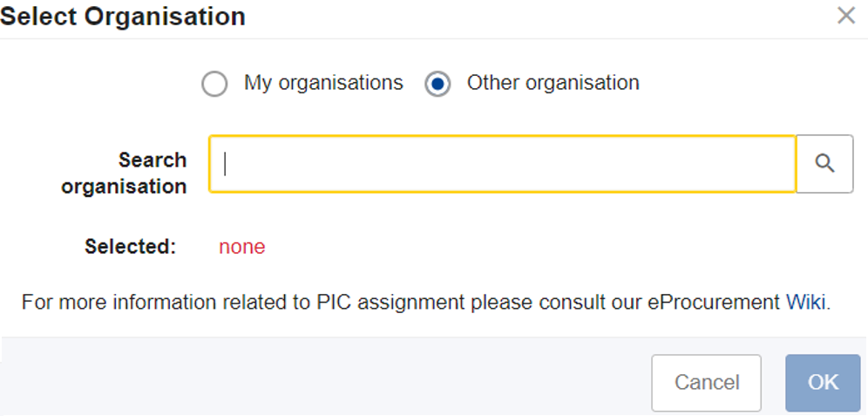Focus the Search organisation input field

tap(502, 164)
